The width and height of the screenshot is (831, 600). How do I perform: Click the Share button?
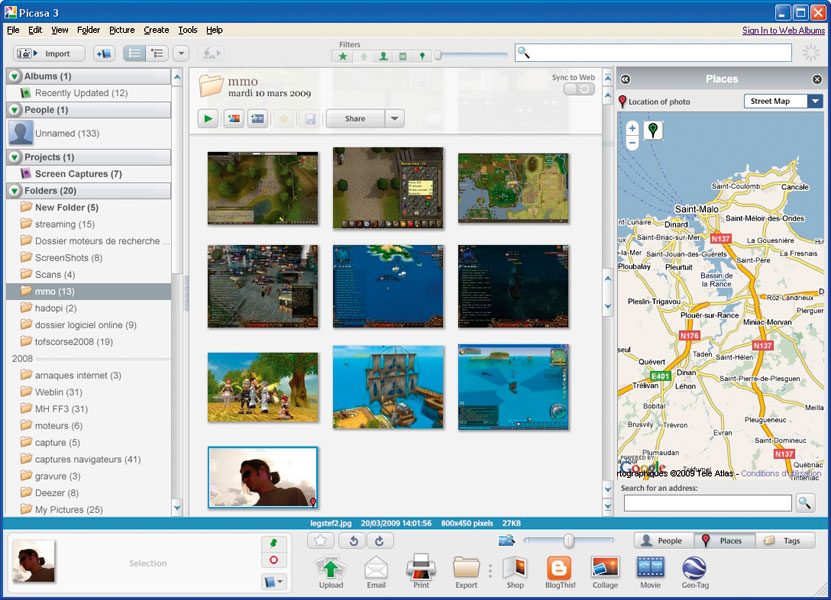click(355, 119)
